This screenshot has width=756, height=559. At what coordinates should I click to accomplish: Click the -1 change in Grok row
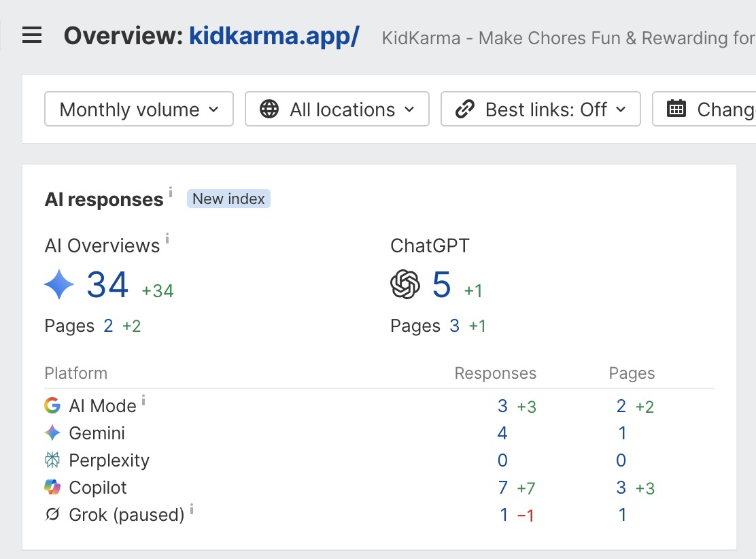tap(525, 515)
